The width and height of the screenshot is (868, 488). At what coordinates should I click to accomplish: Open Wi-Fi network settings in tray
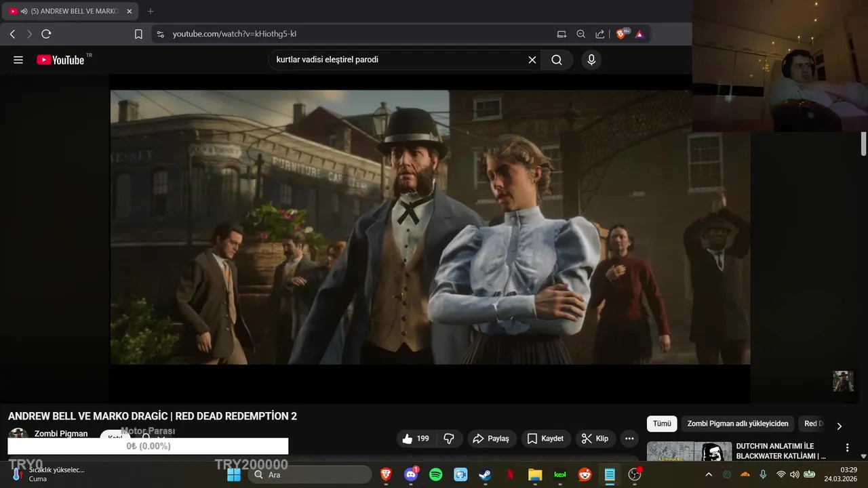click(781, 474)
